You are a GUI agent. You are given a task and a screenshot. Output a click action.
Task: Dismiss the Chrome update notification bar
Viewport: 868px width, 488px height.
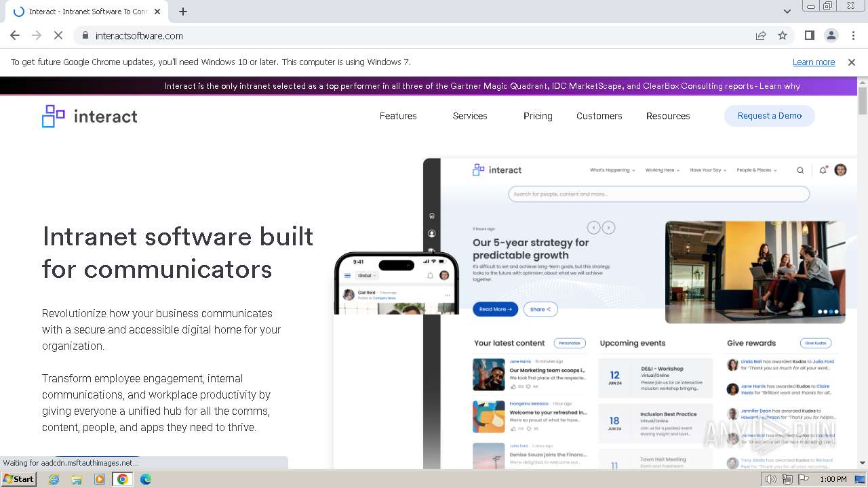coord(852,62)
